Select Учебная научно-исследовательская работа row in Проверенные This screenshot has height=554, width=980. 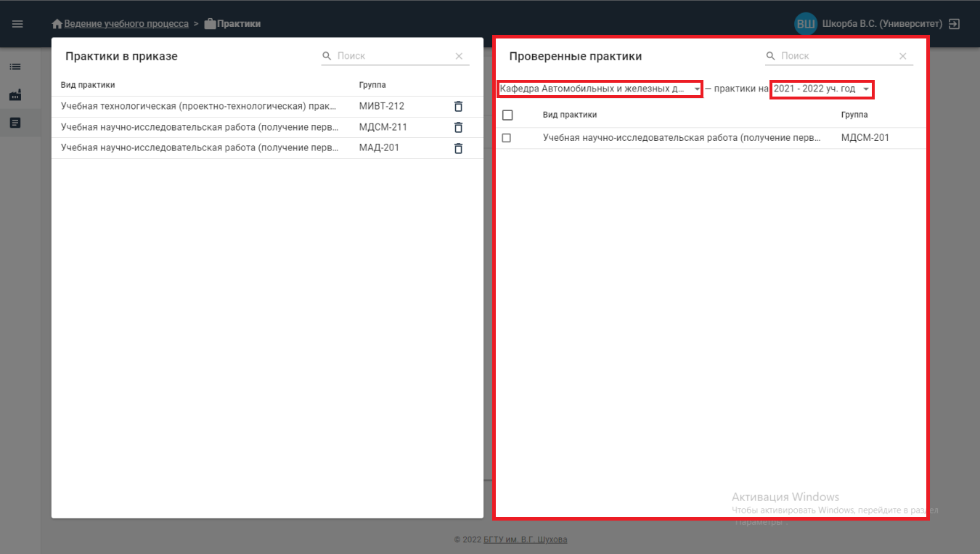tap(711, 138)
